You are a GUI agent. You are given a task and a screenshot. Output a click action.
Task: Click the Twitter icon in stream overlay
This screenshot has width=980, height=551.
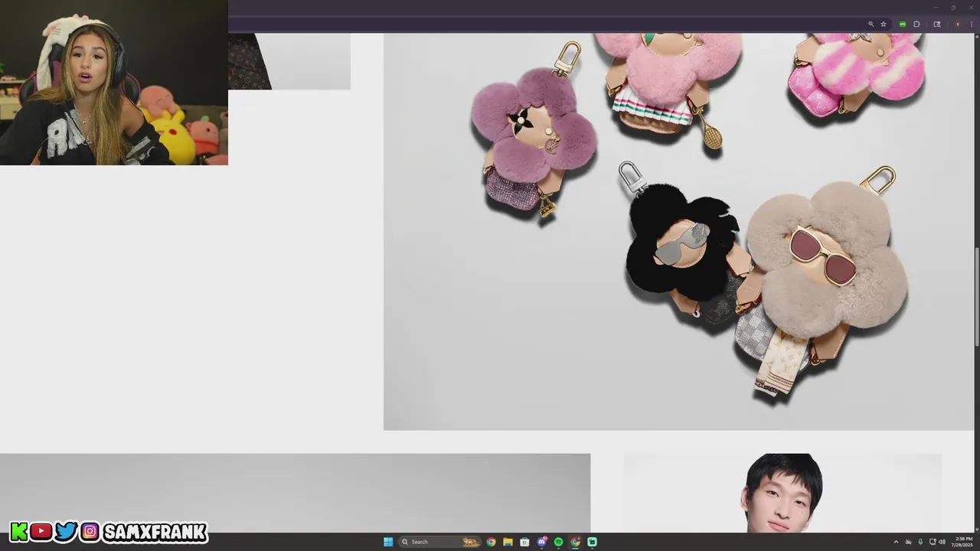(x=66, y=531)
